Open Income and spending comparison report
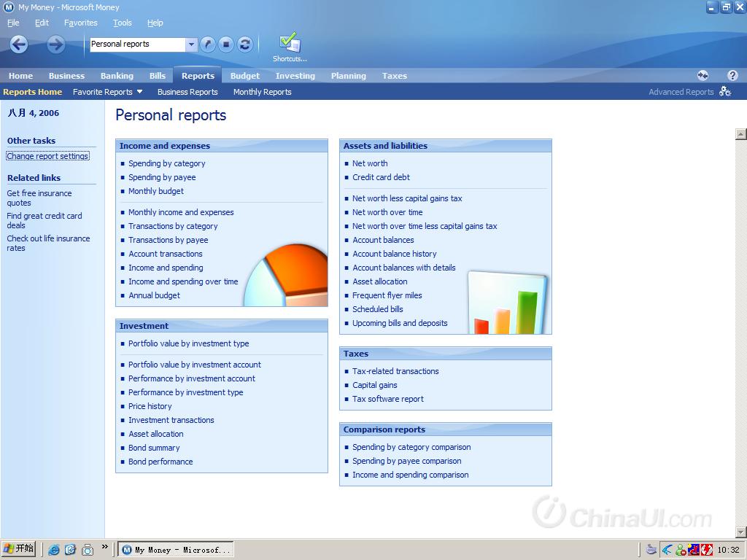Viewport: 747px width, 560px height. pos(410,475)
